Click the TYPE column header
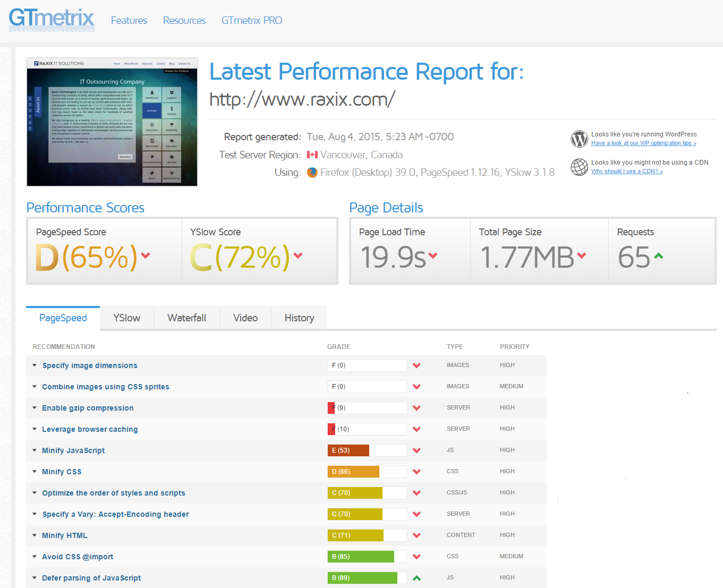The height and width of the screenshot is (588, 723). 455,347
